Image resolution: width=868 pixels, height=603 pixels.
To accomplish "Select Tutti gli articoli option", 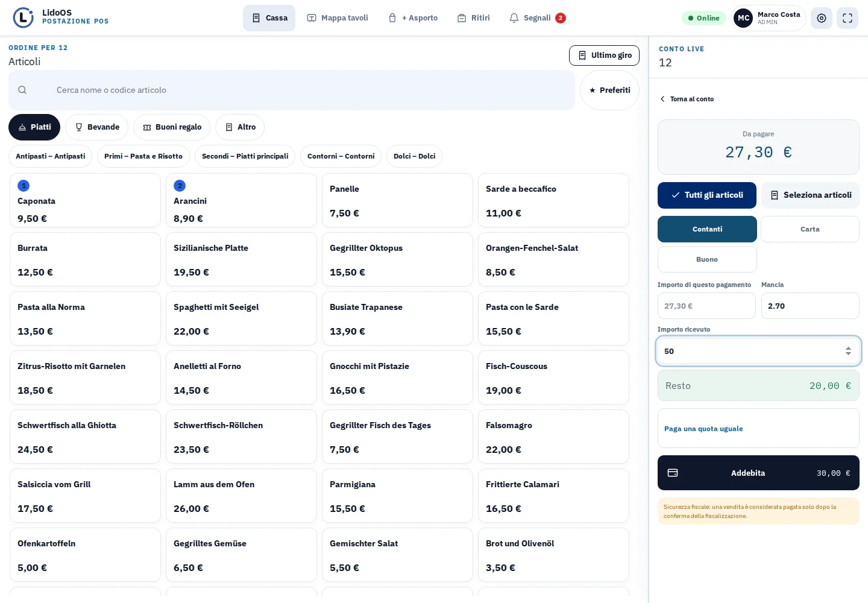I will click(x=707, y=195).
